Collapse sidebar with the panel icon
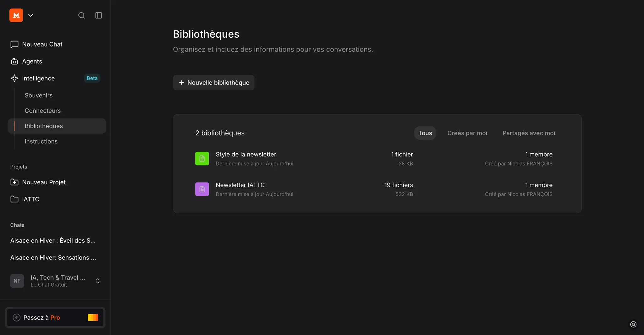 (x=98, y=15)
